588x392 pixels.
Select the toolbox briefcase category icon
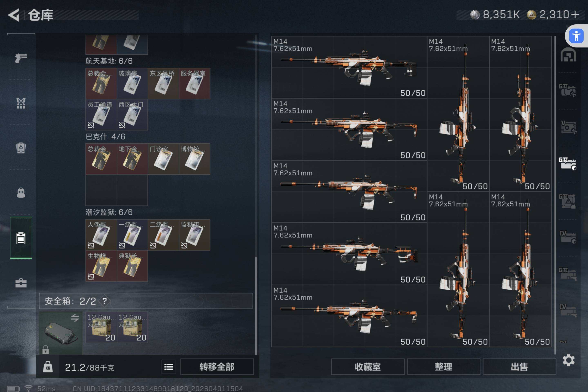(21, 283)
